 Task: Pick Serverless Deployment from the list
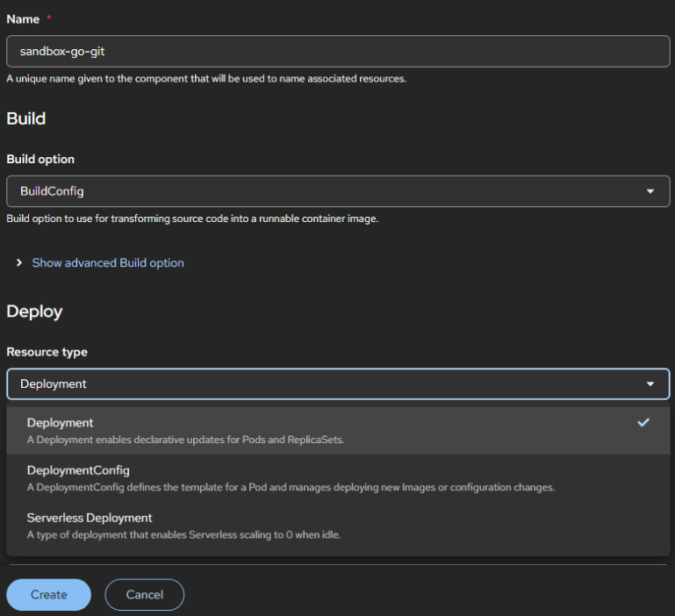point(90,518)
